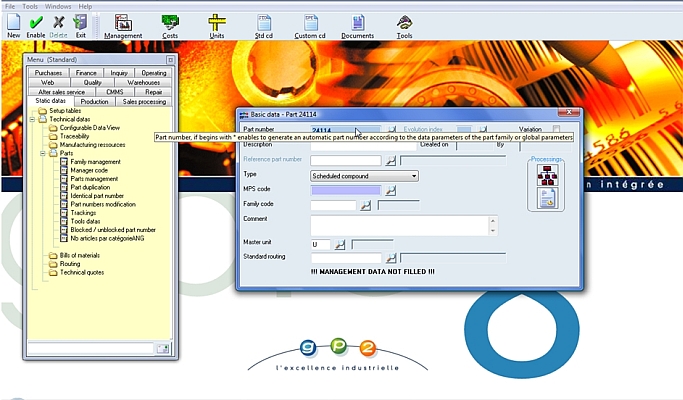This screenshot has height=400, width=683.
Task: Click the green Enable checkmark icon
Action: point(36,22)
